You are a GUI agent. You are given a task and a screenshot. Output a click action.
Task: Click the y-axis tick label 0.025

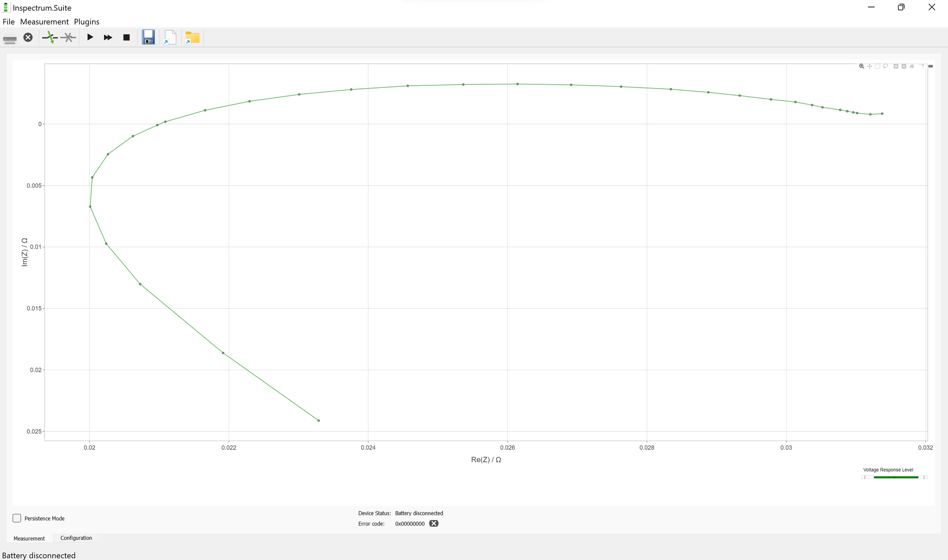(34, 431)
